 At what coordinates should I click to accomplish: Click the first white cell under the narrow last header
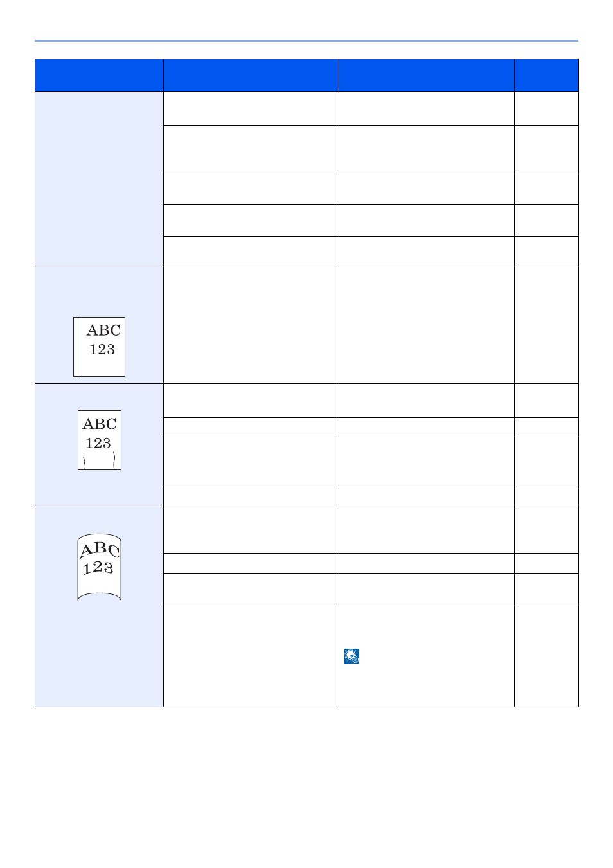click(546, 109)
